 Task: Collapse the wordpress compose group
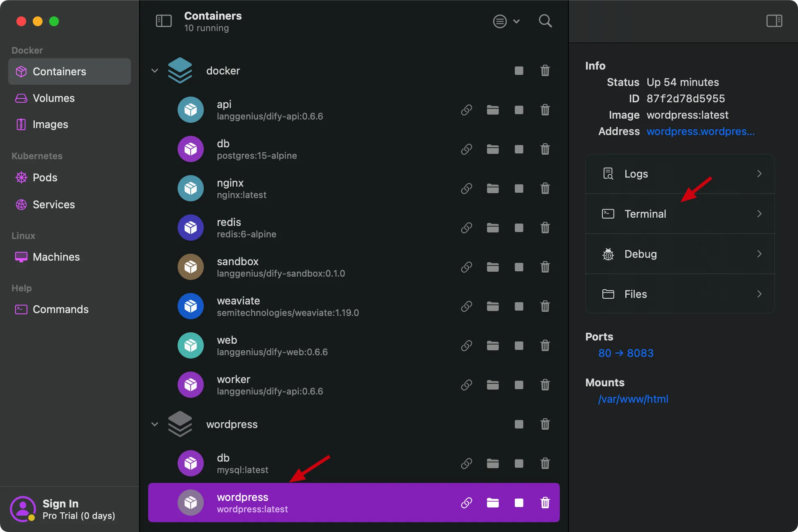click(155, 424)
